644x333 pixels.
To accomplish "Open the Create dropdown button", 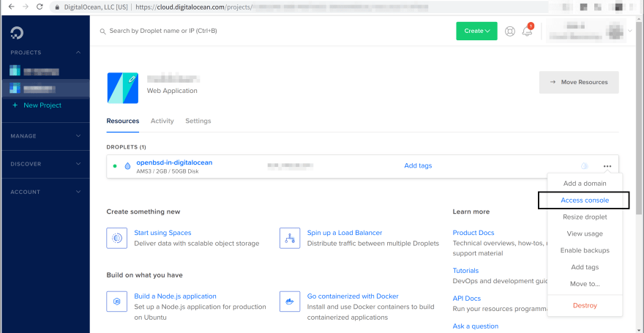I will 476,31.
